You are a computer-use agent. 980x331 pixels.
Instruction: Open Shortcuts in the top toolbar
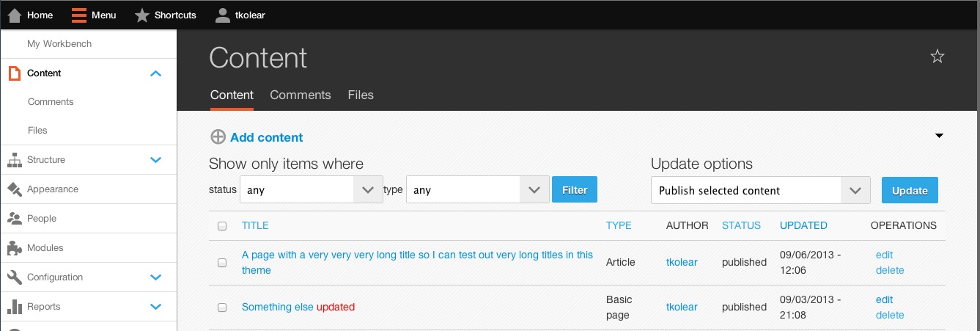point(166,15)
